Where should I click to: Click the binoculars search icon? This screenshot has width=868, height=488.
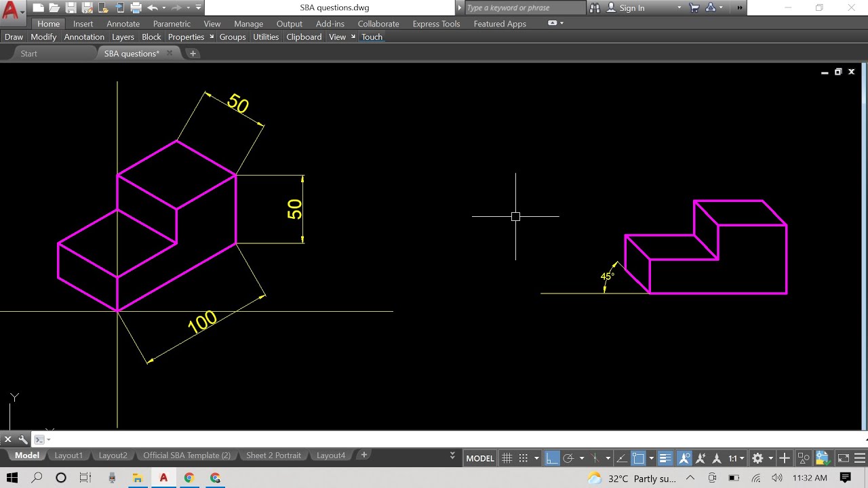tap(595, 8)
